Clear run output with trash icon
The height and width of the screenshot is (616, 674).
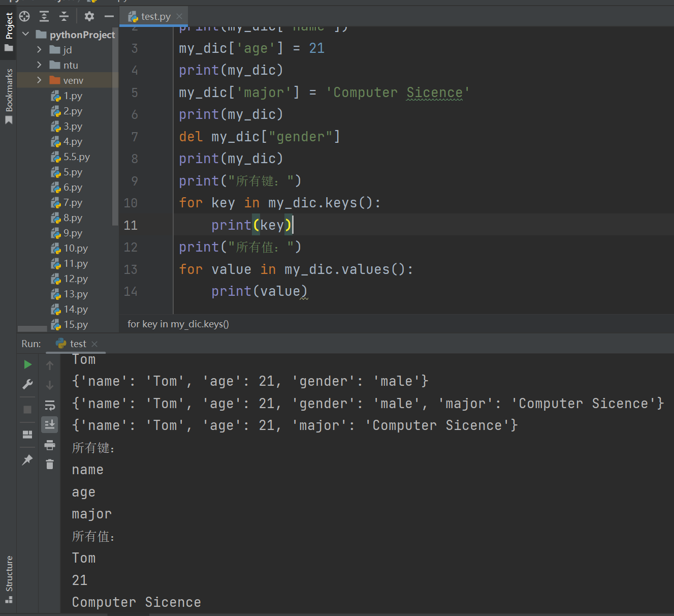pos(50,464)
